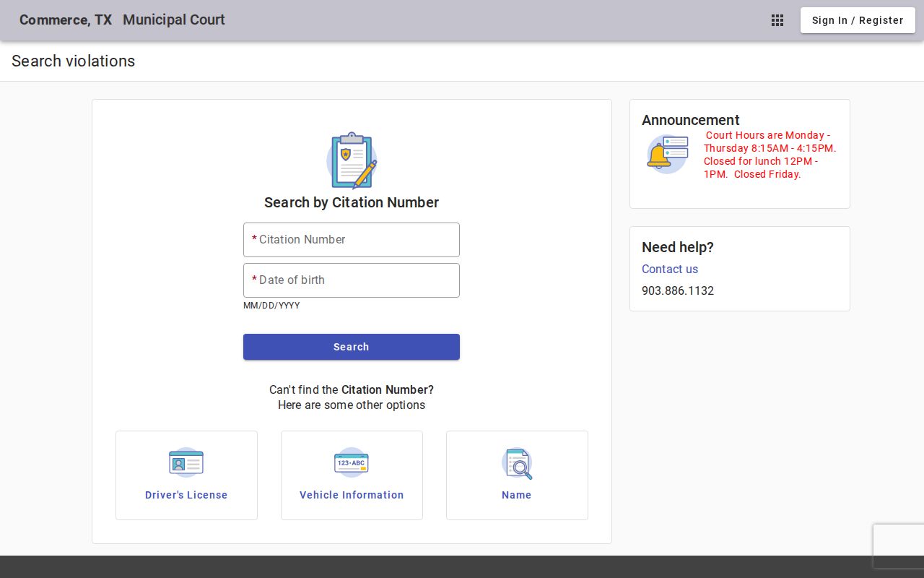Click the red Court Hours announcement text

(x=770, y=155)
